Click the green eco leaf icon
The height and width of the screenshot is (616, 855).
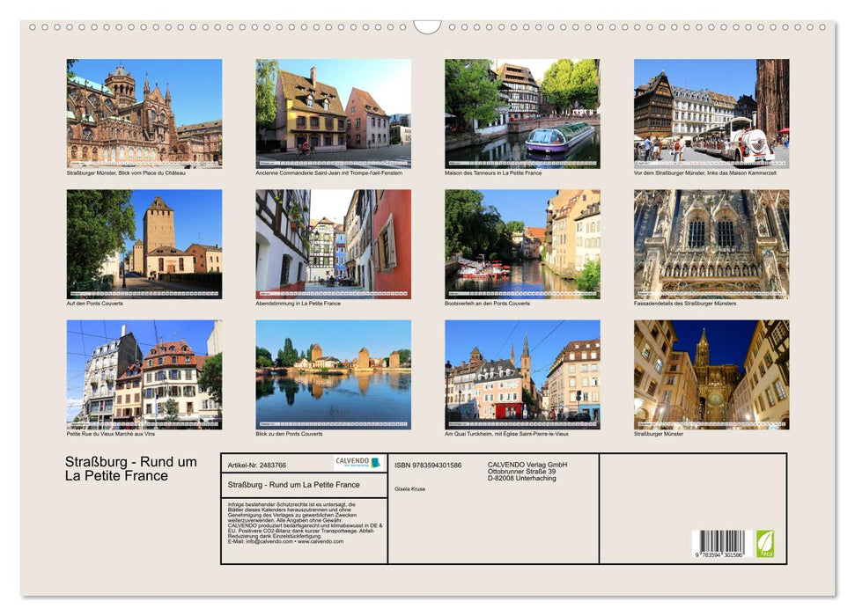tap(765, 544)
